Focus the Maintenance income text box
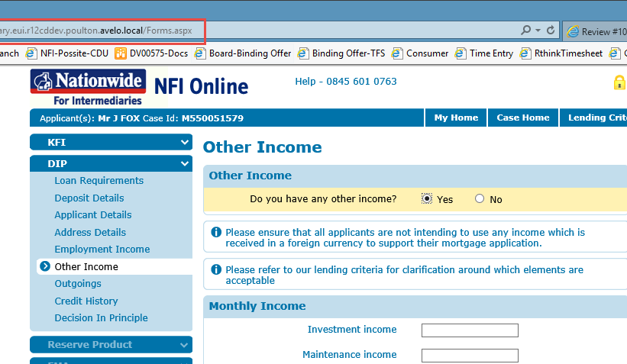 469,355
